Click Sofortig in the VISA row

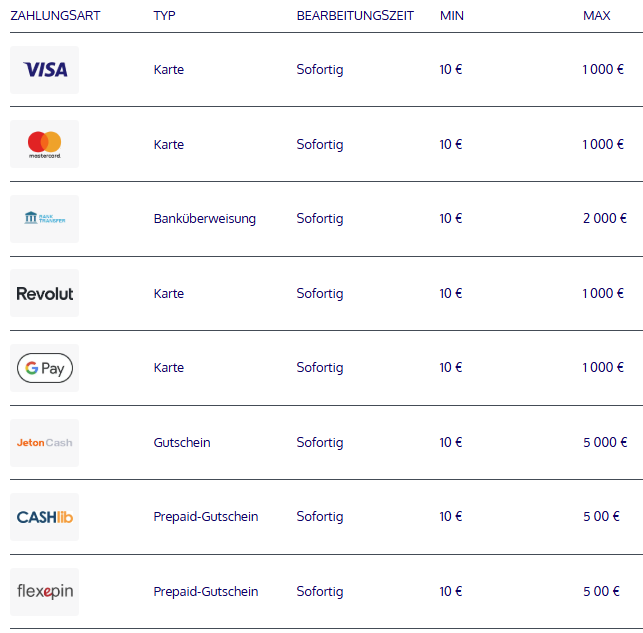point(320,70)
